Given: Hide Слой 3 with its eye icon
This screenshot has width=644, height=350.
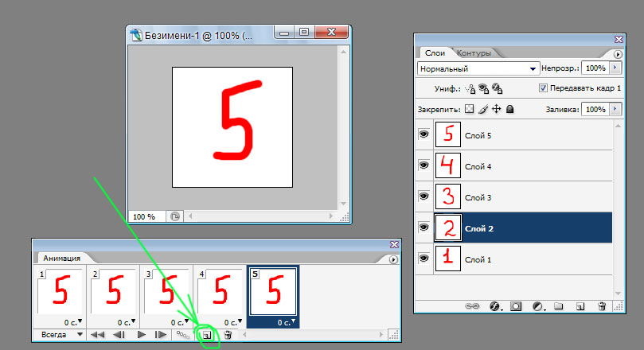Looking at the screenshot, I should [423, 196].
